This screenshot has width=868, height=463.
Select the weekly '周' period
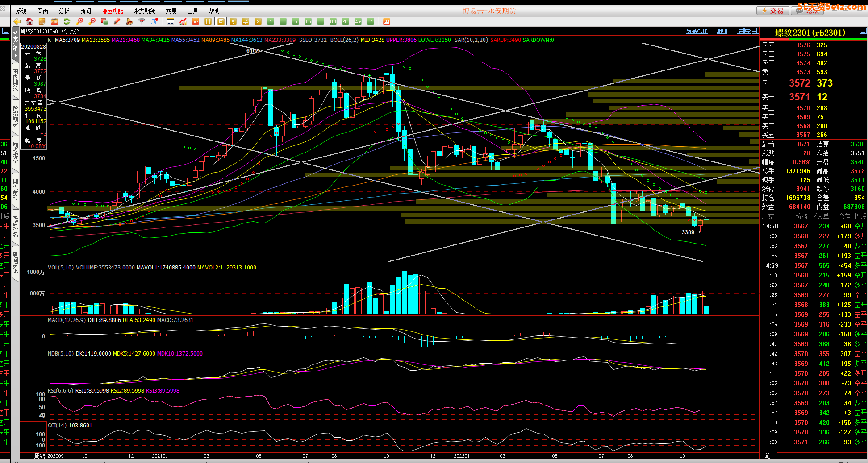click(221, 21)
